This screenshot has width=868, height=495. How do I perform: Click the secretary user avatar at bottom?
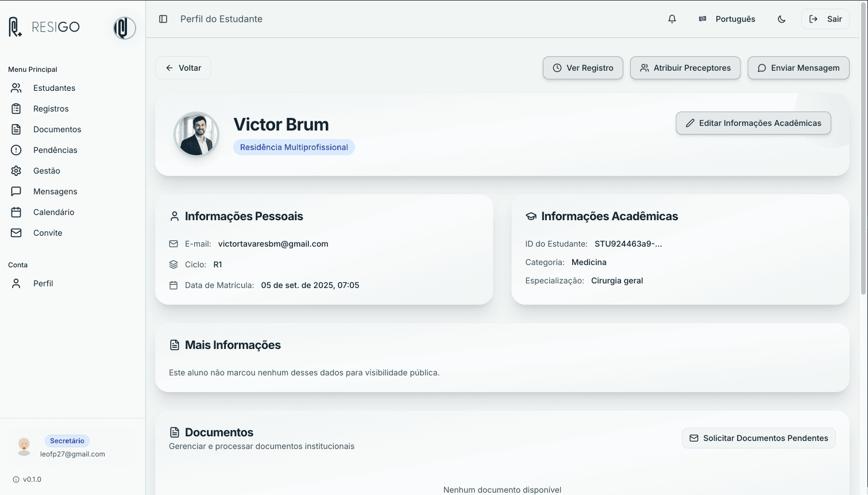pos(24,447)
